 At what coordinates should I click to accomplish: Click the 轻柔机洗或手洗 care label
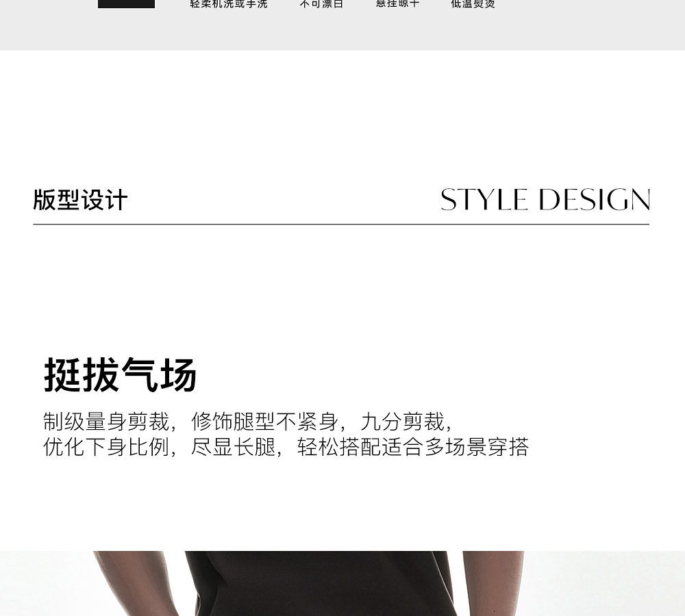point(229,4)
